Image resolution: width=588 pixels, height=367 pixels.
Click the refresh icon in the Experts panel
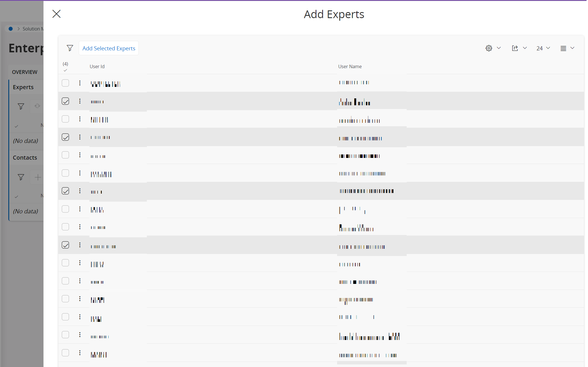point(37,106)
